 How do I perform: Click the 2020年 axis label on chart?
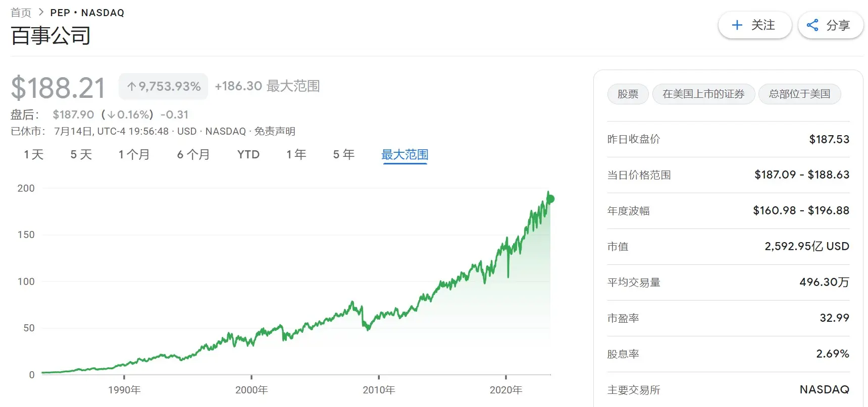[x=506, y=390]
